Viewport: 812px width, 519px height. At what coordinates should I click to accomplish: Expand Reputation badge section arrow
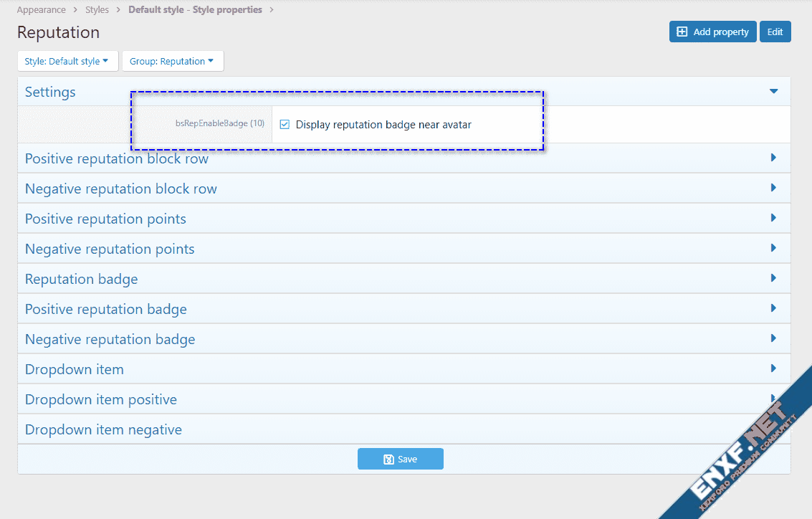click(x=773, y=277)
